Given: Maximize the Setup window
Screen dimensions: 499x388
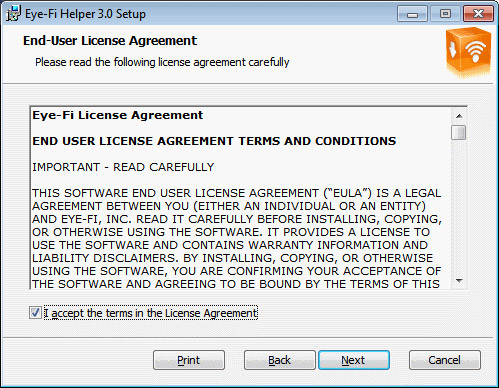Looking at the screenshot, I should [445, 14].
